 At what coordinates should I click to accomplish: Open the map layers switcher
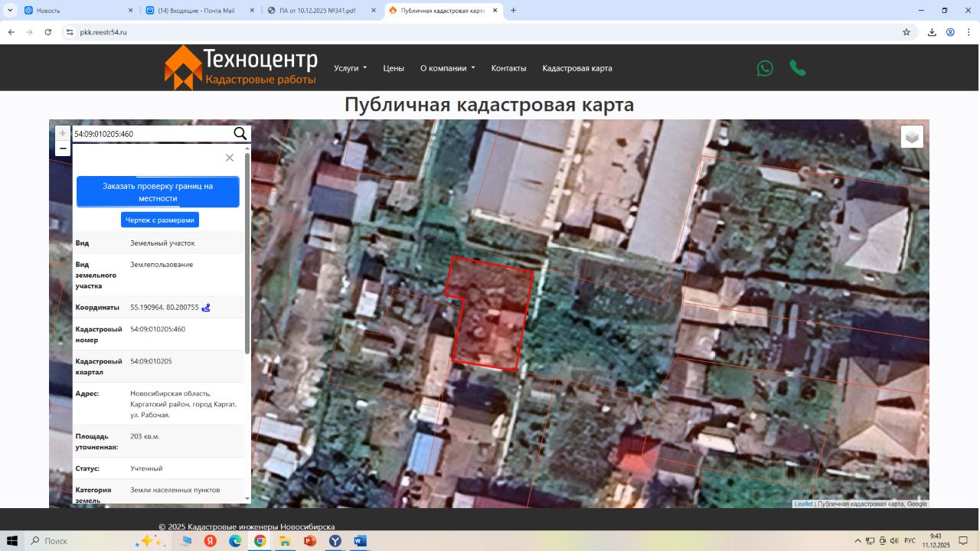(912, 137)
